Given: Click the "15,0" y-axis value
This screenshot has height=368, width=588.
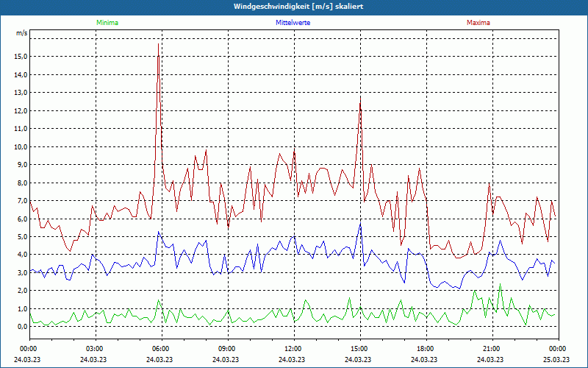Looking at the screenshot, I should point(21,57).
